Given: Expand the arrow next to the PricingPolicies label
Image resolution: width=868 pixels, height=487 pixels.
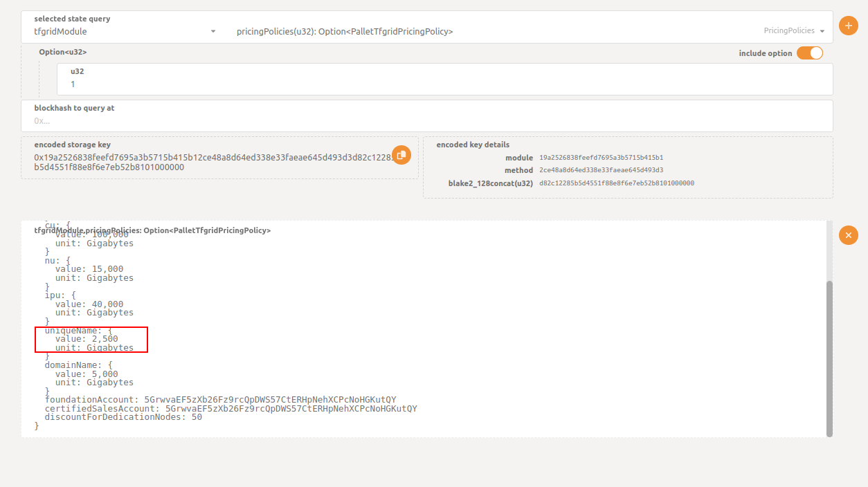Looking at the screenshot, I should (x=822, y=31).
